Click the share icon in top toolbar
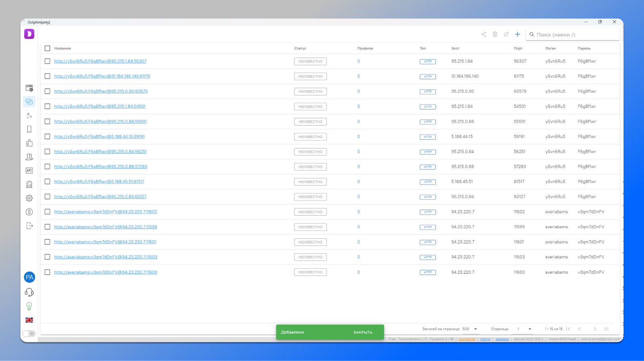644x361 pixels. [x=484, y=34]
